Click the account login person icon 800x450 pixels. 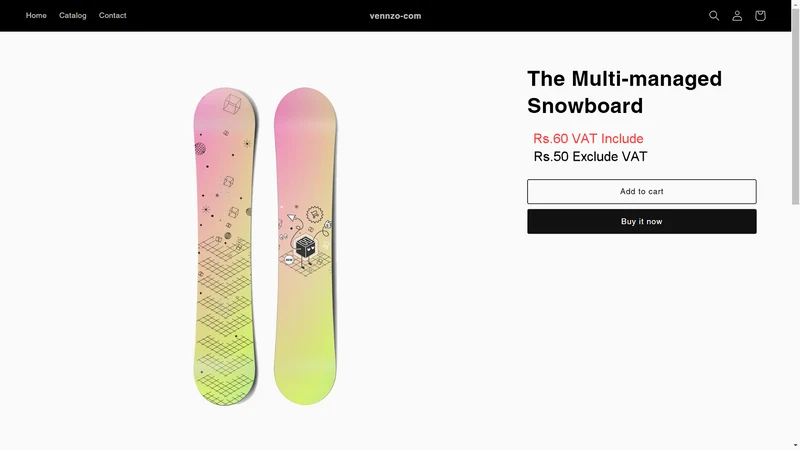[x=737, y=16]
